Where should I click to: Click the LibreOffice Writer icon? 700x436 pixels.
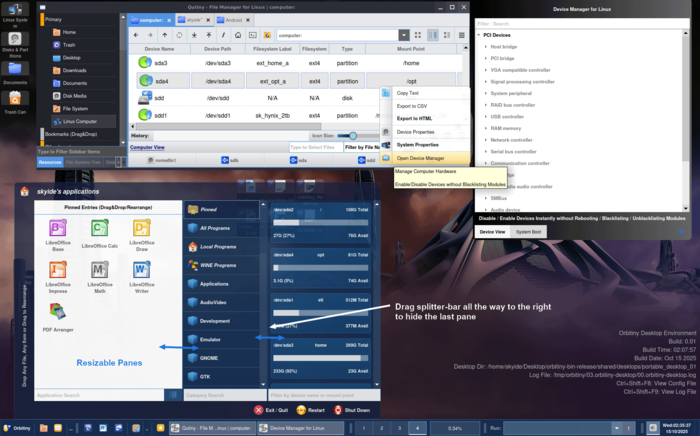click(x=141, y=272)
